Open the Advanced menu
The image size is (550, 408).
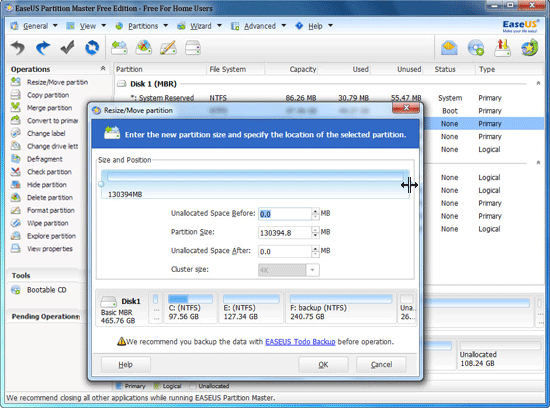click(x=259, y=26)
